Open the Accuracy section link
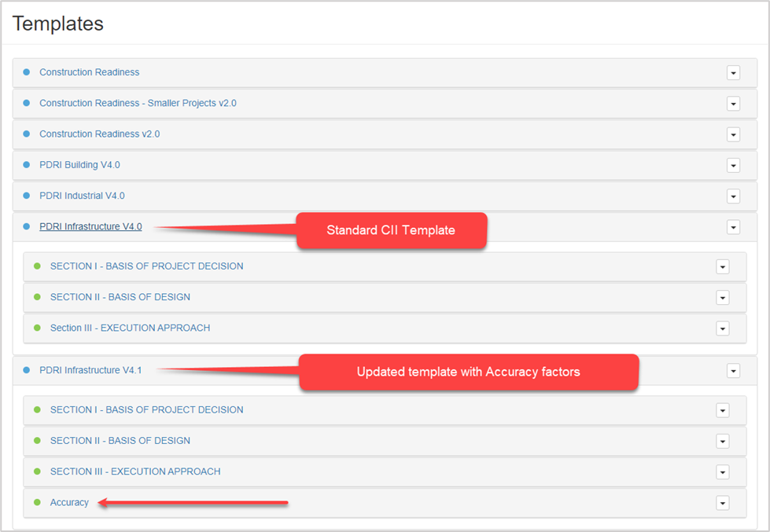 (x=69, y=503)
